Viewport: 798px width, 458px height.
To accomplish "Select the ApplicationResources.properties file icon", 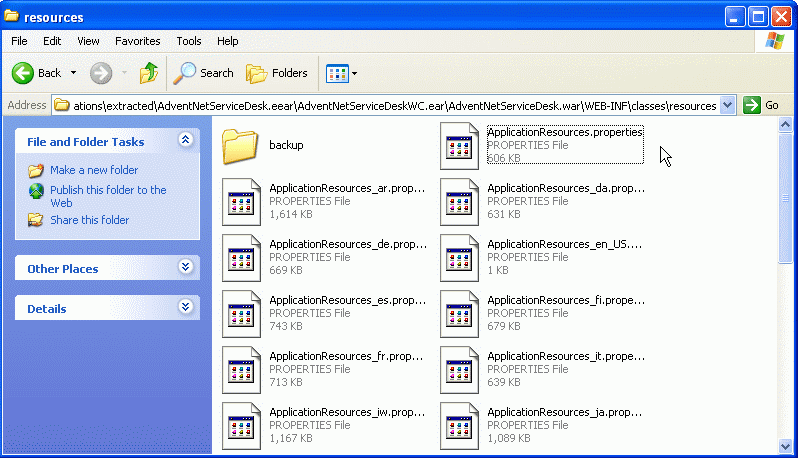I will 459,146.
